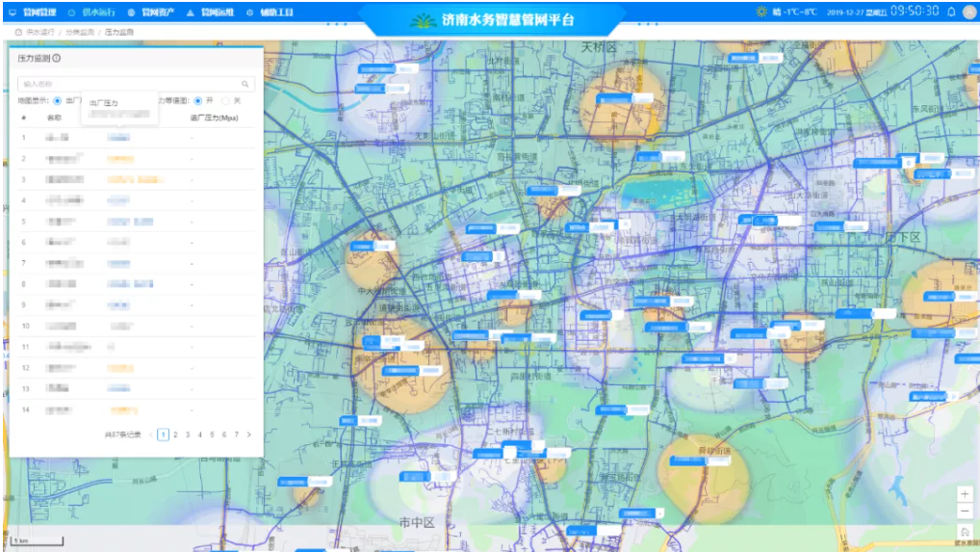The height and width of the screenshot is (552, 980).
Task: Open the 辅助工具 menu
Action: pos(277,12)
